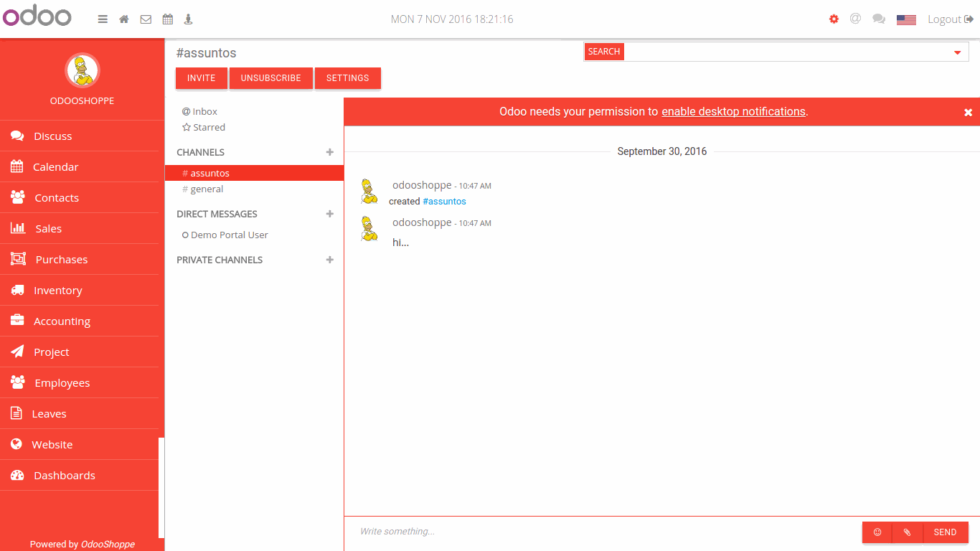Click the red SEARCH label button
This screenshot has height=551, width=980.
point(604,52)
